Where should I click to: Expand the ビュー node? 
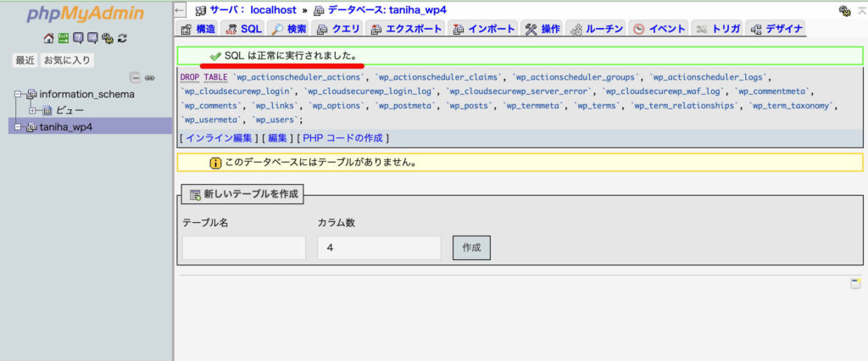click(32, 111)
